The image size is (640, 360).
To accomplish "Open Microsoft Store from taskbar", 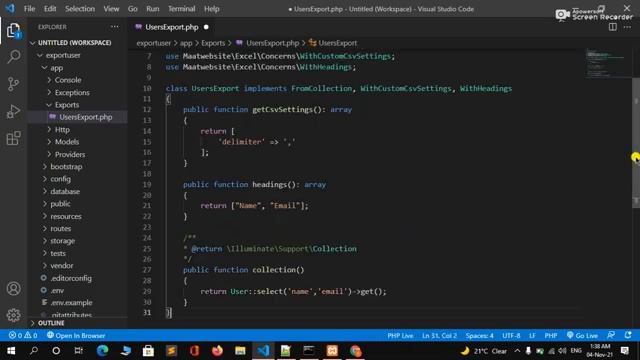I will [x=148, y=351].
